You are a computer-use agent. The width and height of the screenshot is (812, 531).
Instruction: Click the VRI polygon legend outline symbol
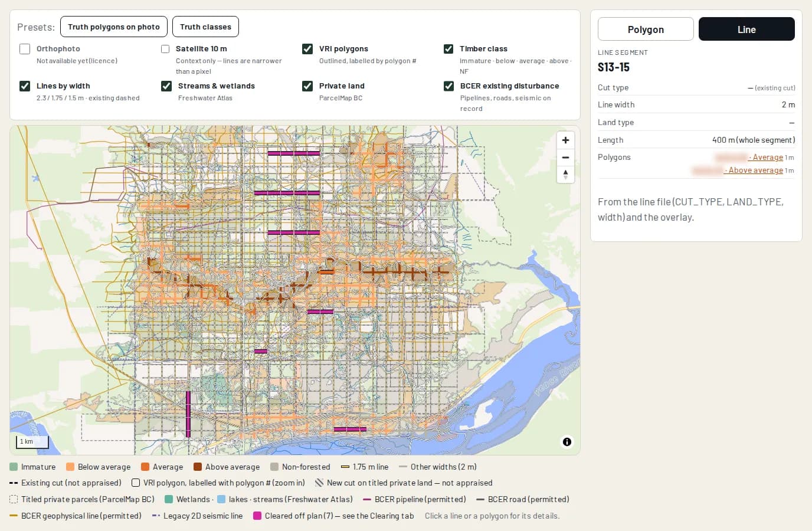(x=136, y=483)
